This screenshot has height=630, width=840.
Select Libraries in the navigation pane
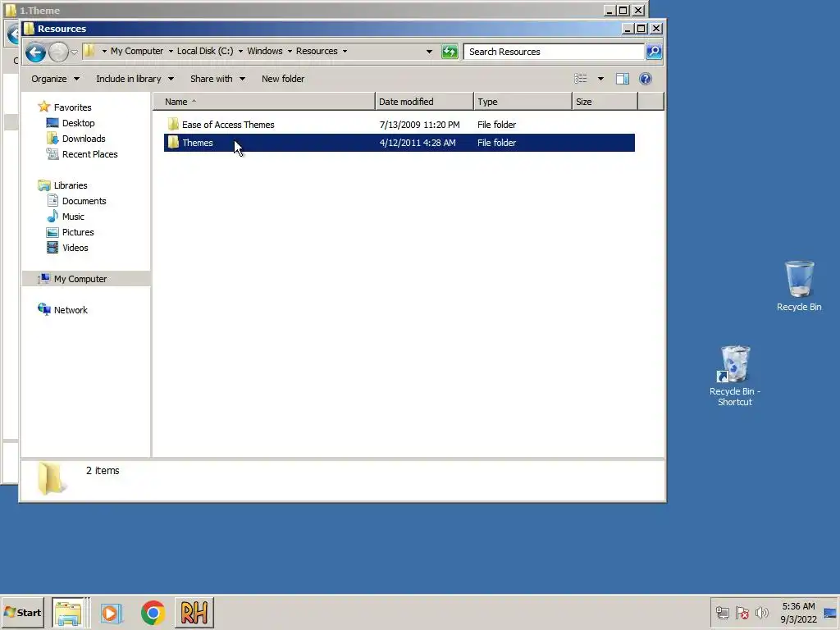coord(71,185)
